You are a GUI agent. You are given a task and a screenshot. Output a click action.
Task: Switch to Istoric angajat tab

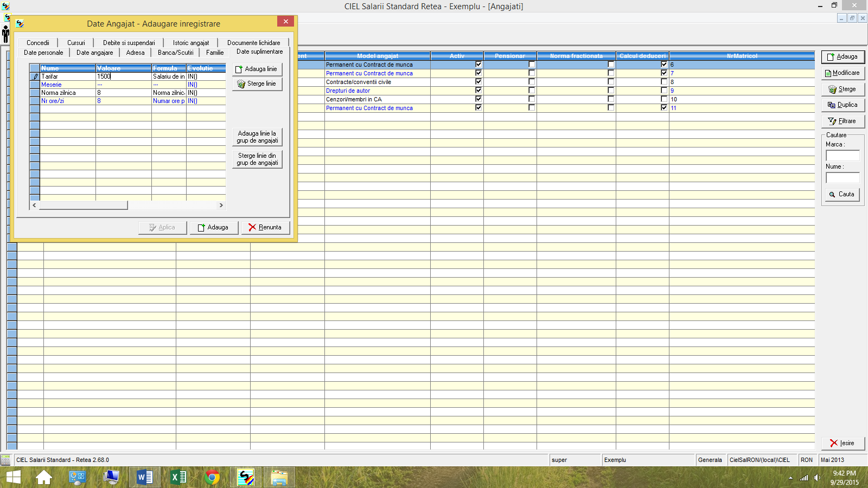[191, 43]
